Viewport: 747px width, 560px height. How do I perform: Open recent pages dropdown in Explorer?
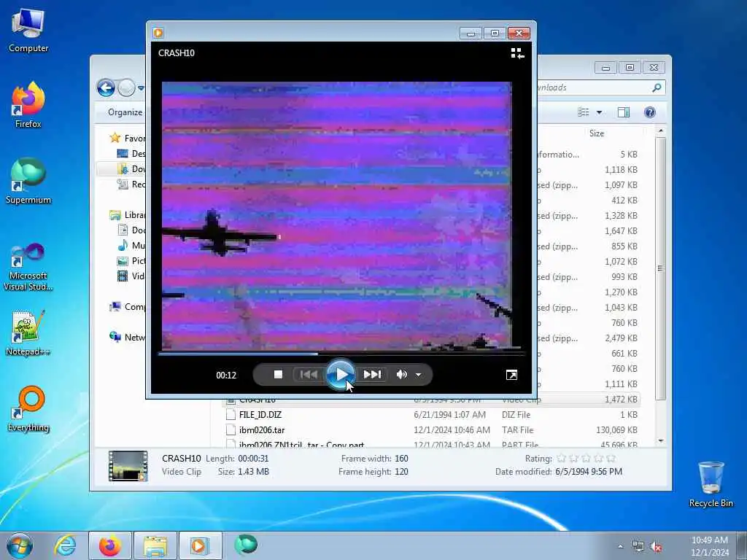pos(141,88)
